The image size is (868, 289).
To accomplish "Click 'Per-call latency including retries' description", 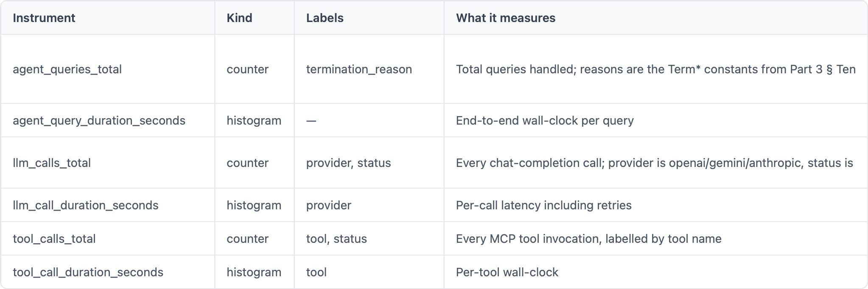I will (543, 205).
